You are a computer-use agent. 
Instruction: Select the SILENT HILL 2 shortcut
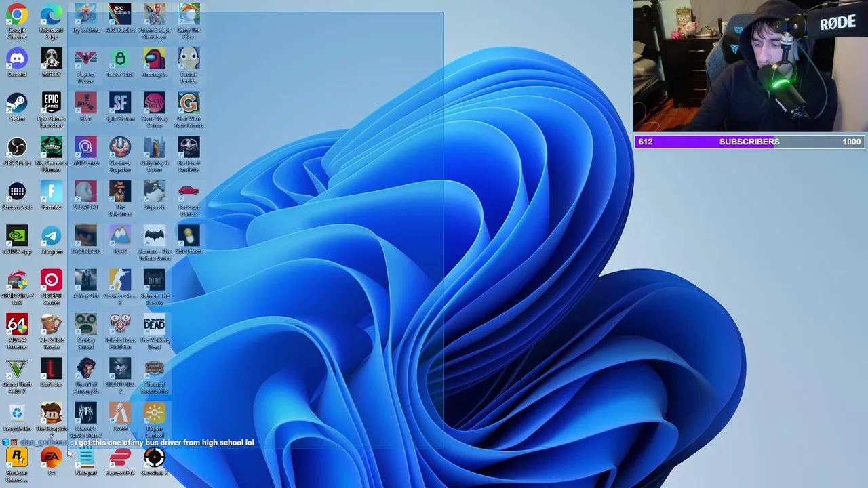120,375
